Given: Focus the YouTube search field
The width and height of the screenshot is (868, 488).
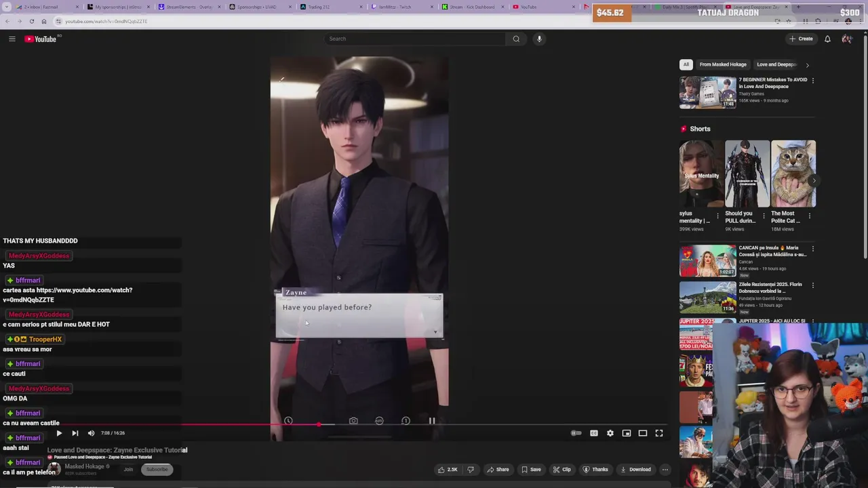Looking at the screenshot, I should coord(415,39).
